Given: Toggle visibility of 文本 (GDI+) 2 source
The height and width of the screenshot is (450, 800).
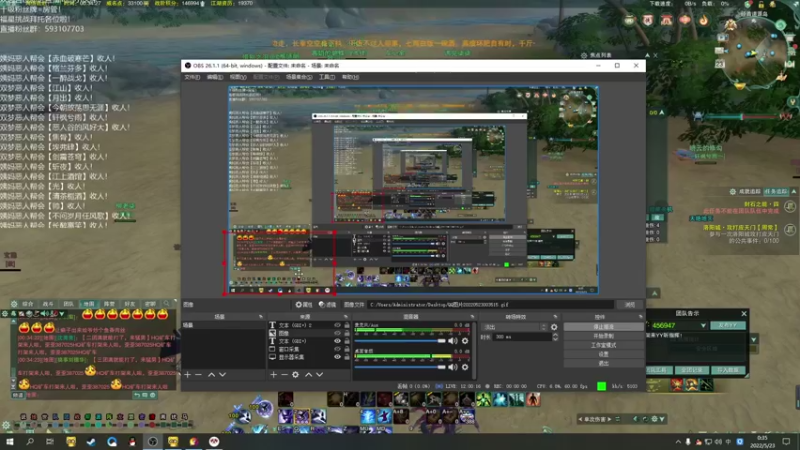Looking at the screenshot, I should pyautogui.click(x=337, y=325).
